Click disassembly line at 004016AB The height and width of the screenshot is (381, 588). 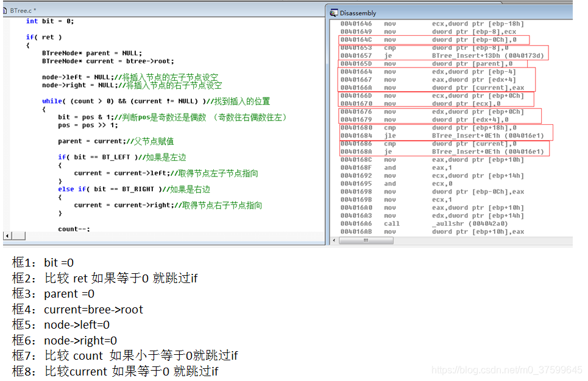pyautogui.click(x=433, y=231)
